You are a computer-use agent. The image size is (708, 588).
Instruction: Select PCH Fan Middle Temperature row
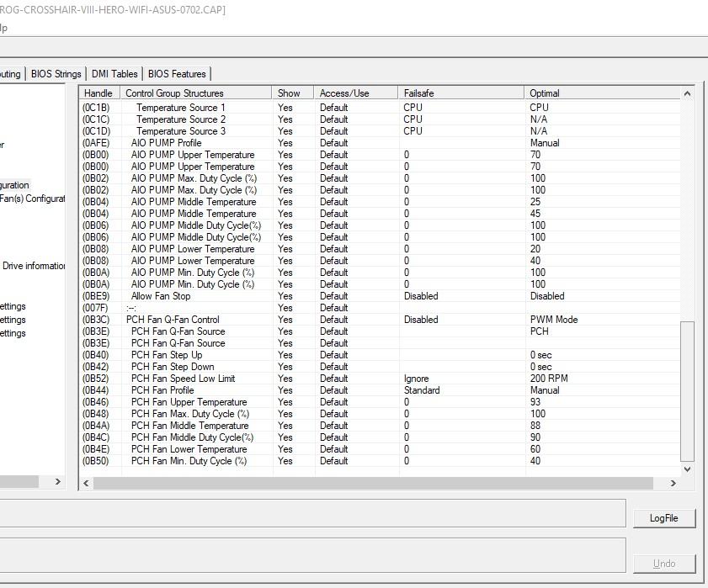[x=380, y=425]
